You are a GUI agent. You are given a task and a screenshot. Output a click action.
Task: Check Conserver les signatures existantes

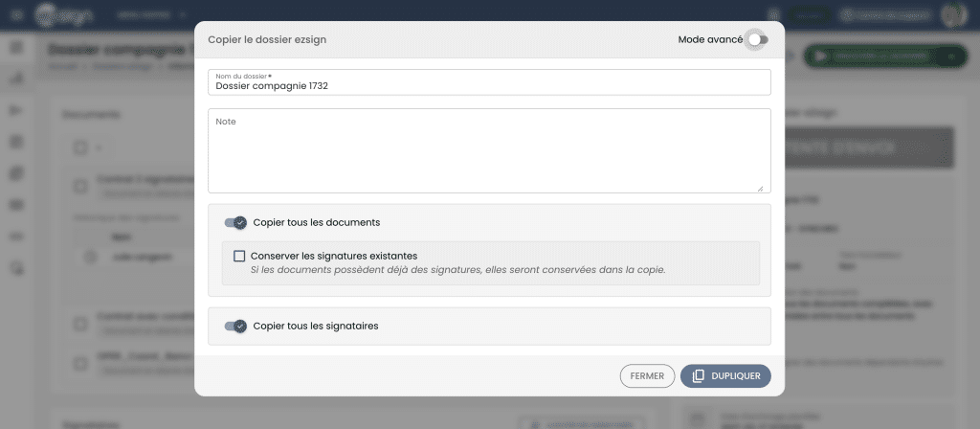tap(239, 256)
